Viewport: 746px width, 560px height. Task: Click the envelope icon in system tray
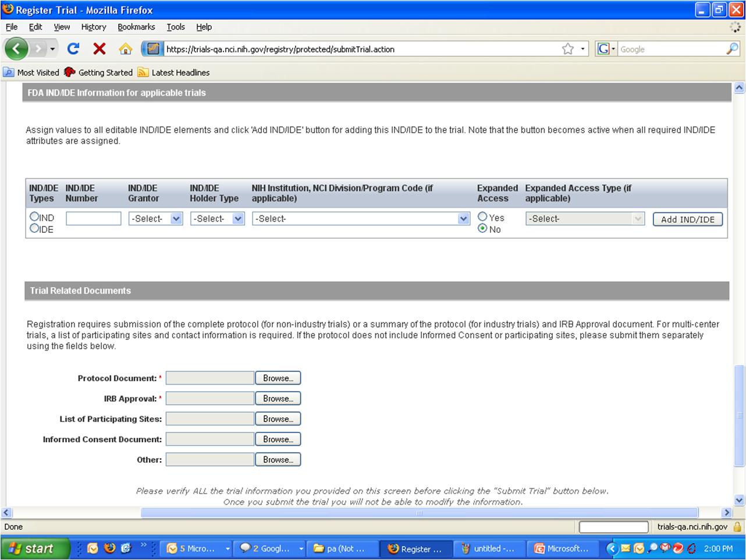(626, 548)
